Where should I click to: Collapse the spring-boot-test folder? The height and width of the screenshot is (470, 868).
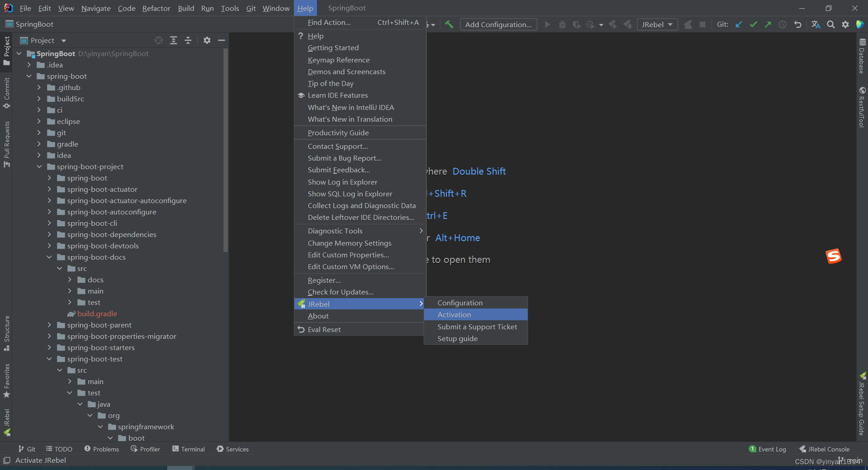pos(49,359)
